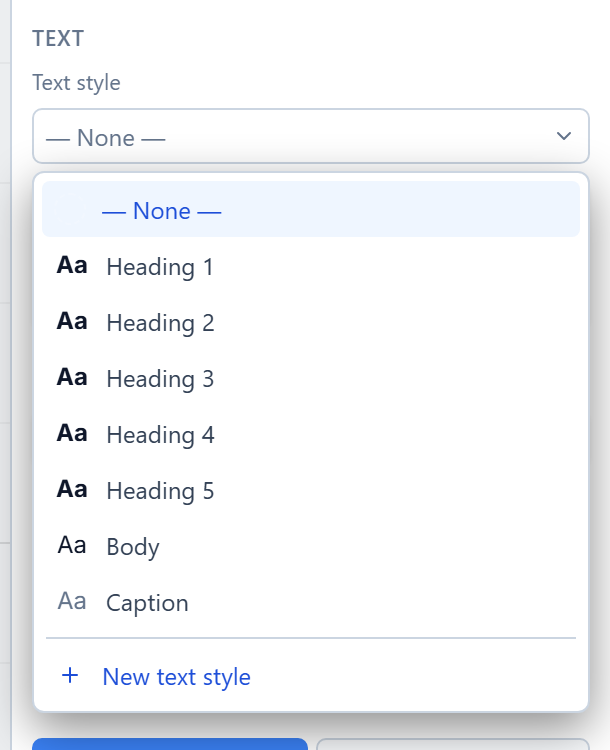Open the Text style dropdown showing None

(311, 136)
